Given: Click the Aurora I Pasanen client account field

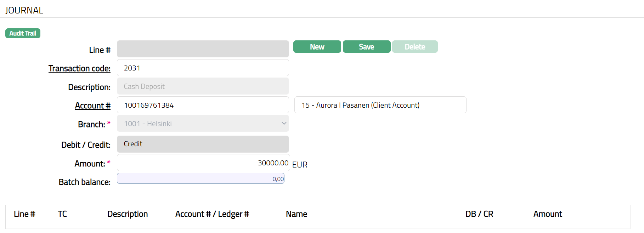Looking at the screenshot, I should pos(380,105).
